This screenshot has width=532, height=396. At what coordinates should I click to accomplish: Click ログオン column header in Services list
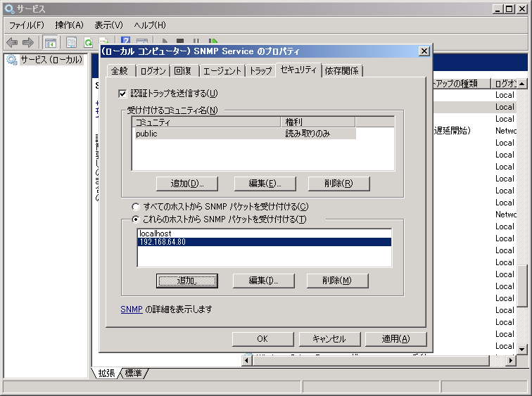(504, 84)
